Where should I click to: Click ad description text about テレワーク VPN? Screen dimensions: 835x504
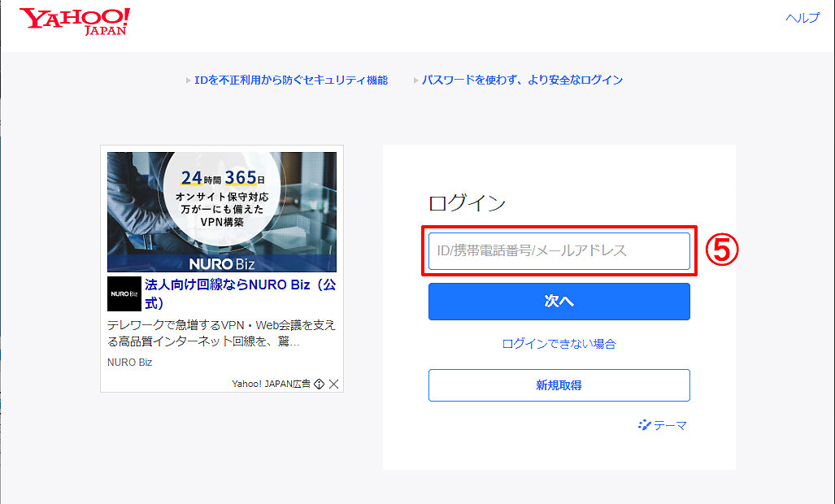[221, 333]
